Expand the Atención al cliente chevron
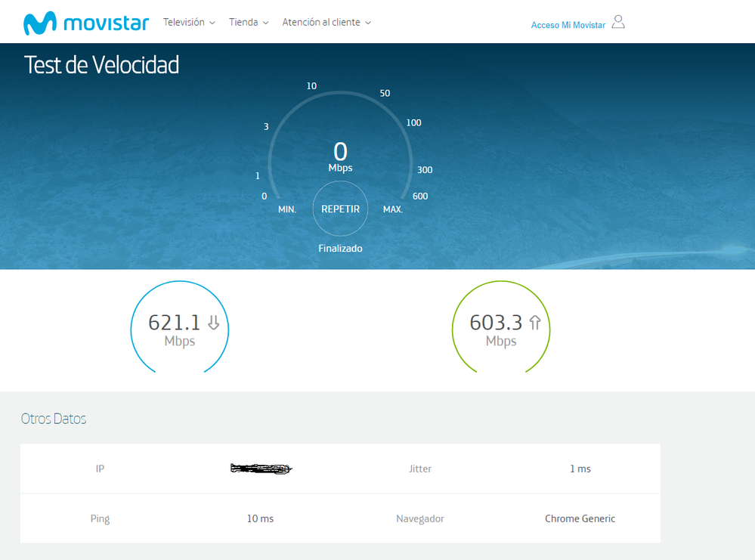The image size is (755, 560). (x=368, y=23)
